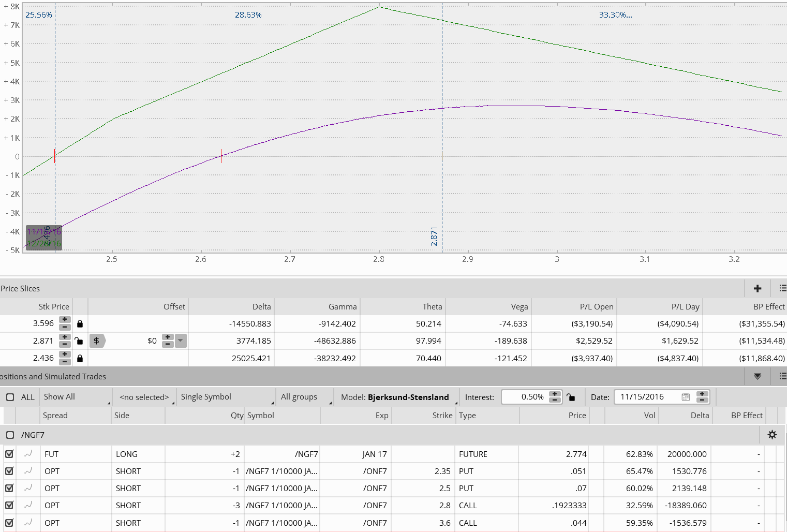Open the Model Bjerksund-Stensland dropdown
This screenshot has width=787, height=532.
tap(397, 397)
